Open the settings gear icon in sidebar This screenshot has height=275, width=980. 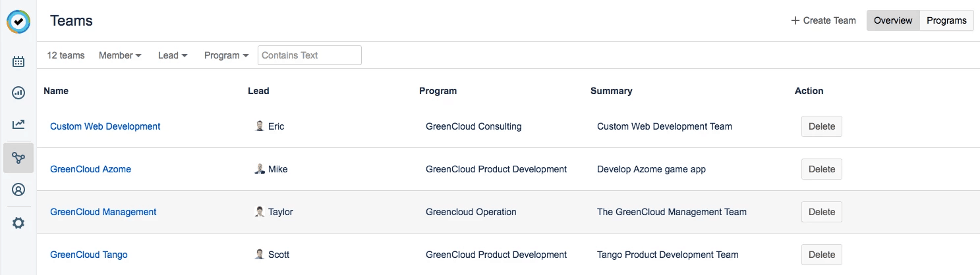pos(18,223)
